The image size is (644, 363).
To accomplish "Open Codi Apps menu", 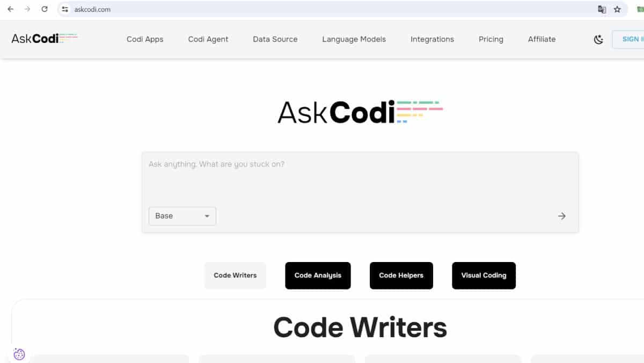I will pyautogui.click(x=145, y=39).
